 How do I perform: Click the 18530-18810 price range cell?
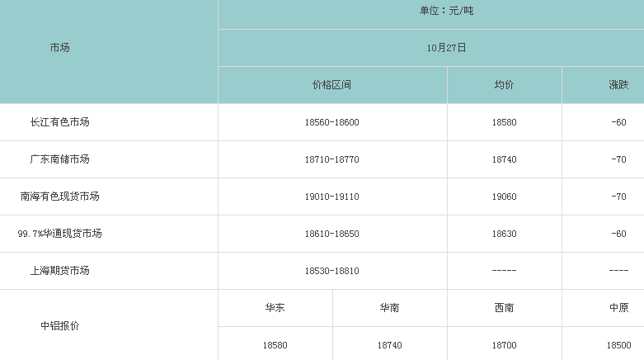tap(331, 271)
